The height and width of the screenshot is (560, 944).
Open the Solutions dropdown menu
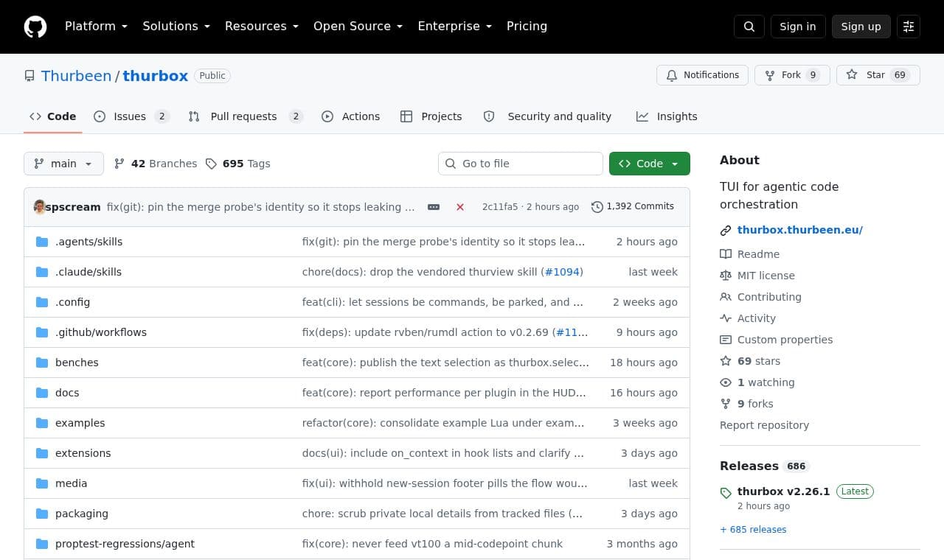coord(176,27)
